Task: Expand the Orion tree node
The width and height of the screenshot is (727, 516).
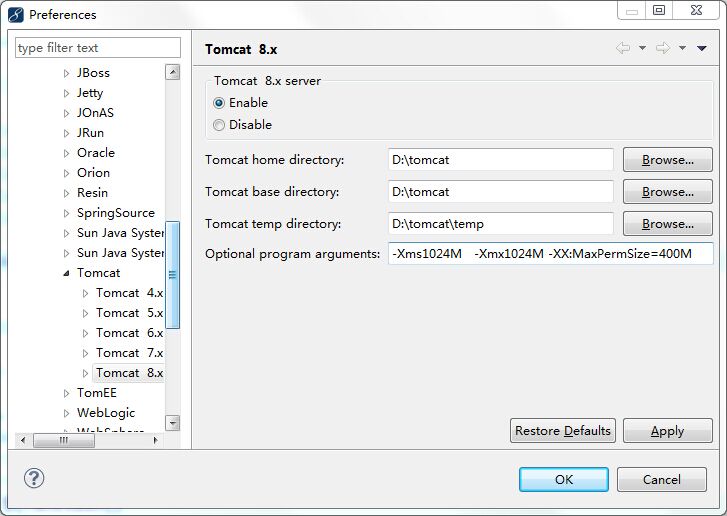Action: pyautogui.click(x=66, y=173)
